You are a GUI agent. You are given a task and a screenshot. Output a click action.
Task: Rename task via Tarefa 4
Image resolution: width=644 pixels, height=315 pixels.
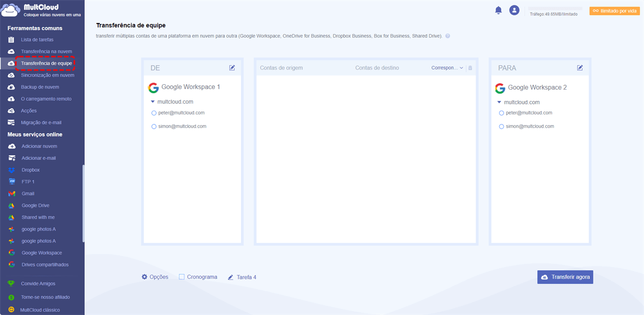[x=242, y=277]
